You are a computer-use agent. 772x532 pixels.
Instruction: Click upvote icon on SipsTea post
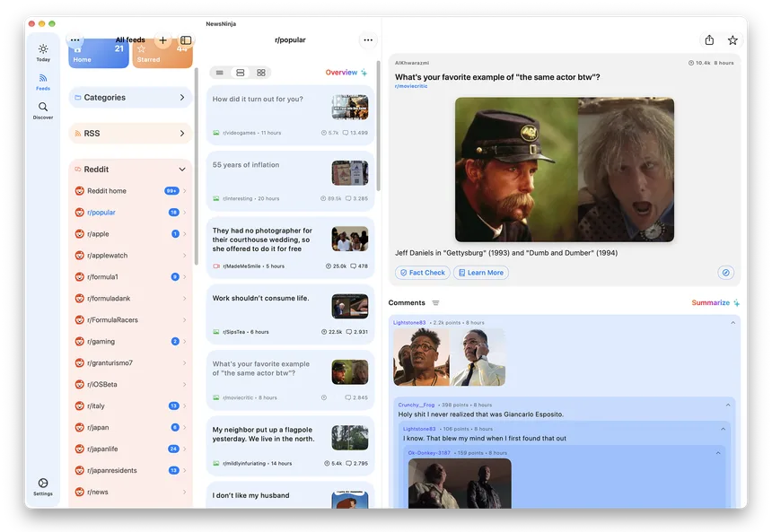324,332
